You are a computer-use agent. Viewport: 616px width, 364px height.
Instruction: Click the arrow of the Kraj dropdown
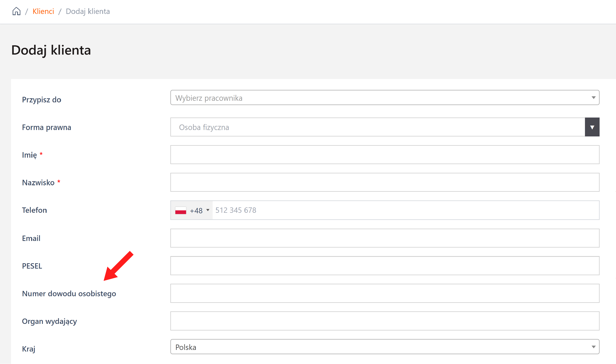[593, 347]
